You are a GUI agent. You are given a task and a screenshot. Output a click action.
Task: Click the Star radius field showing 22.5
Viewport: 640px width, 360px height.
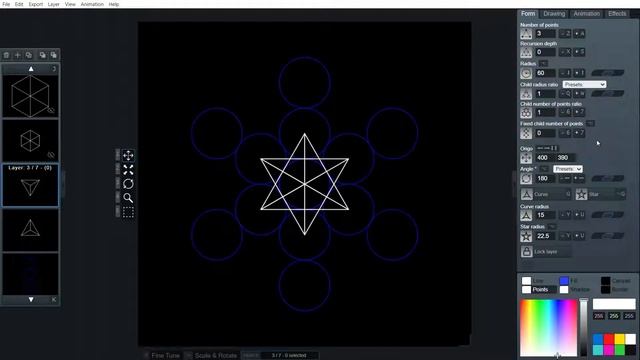click(545, 236)
